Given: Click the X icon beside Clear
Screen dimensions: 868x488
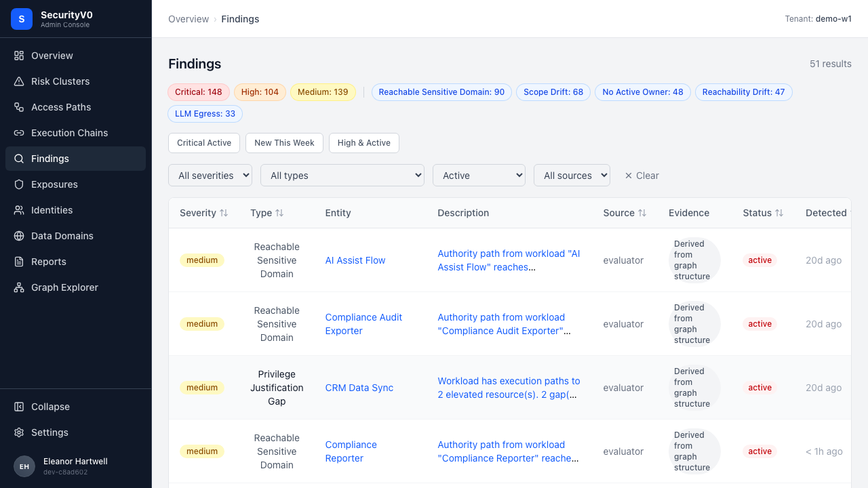Looking at the screenshot, I should pyautogui.click(x=629, y=176).
